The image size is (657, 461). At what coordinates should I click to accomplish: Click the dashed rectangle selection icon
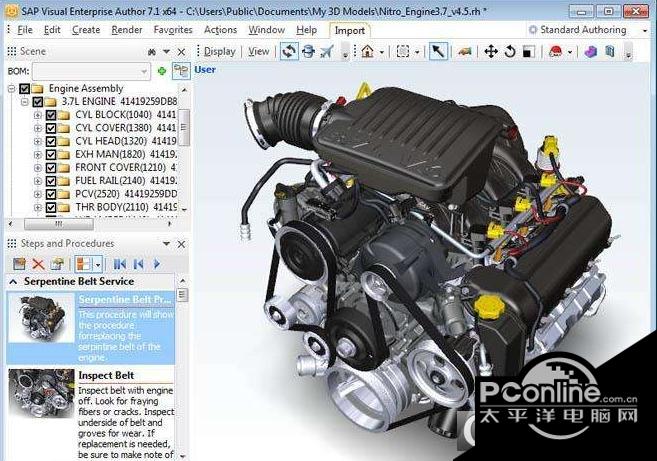(x=403, y=52)
